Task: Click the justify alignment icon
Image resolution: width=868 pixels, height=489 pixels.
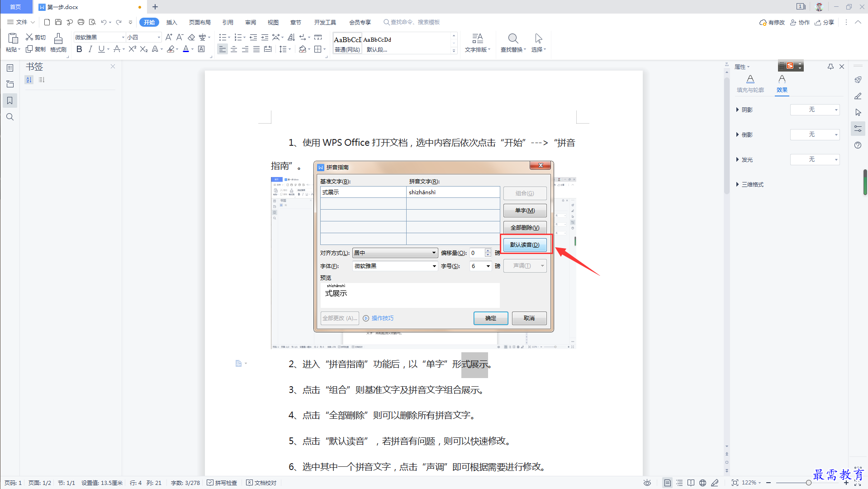Action: 256,49
